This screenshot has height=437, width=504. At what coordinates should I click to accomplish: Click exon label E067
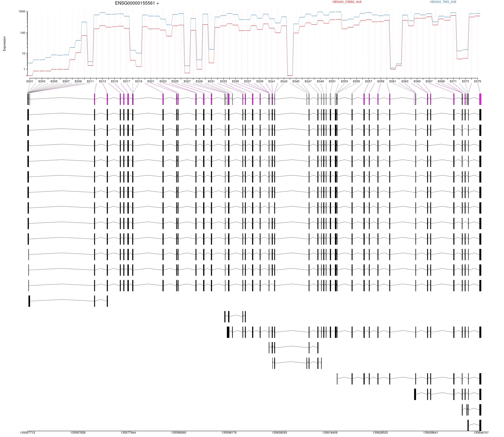coord(429,82)
